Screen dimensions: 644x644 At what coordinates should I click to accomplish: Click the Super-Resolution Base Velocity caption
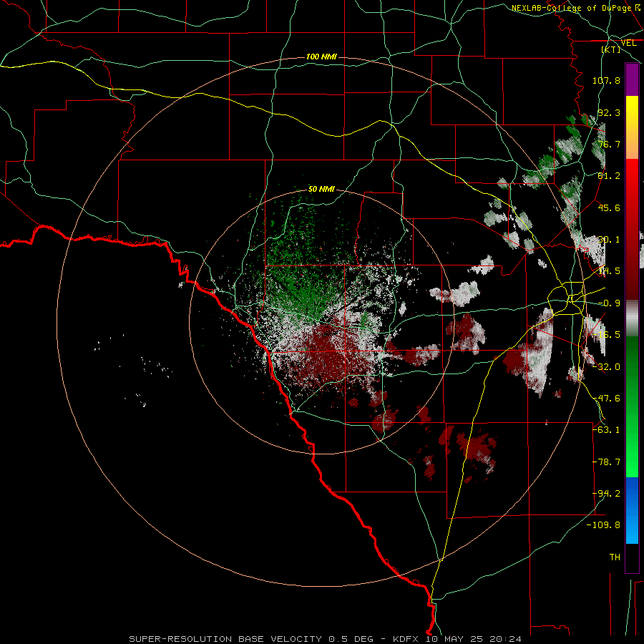(325, 639)
